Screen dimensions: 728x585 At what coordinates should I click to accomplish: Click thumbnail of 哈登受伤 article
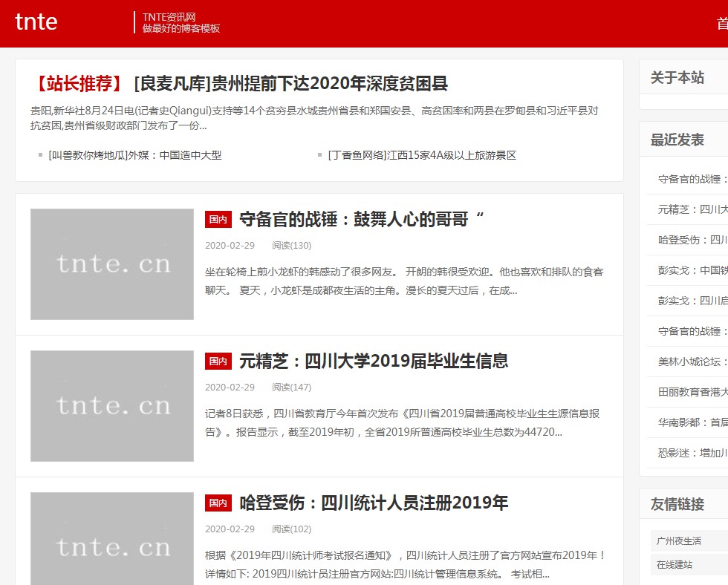click(x=112, y=538)
